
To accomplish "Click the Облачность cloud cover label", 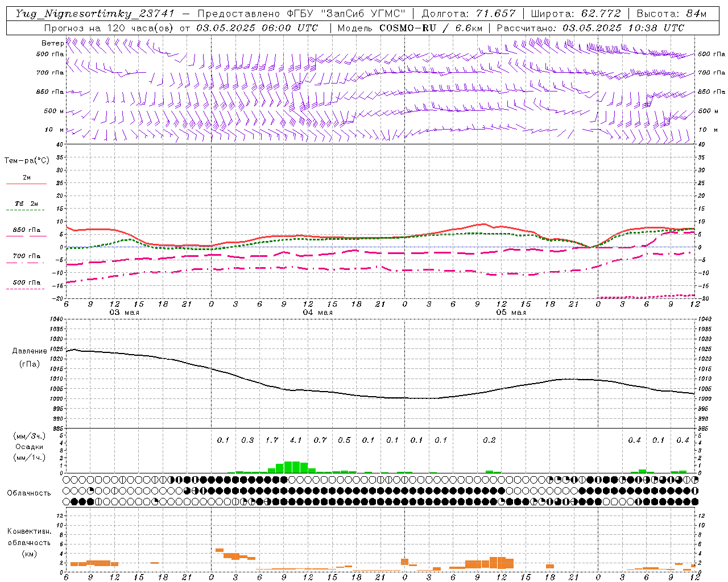I will coord(29,493).
